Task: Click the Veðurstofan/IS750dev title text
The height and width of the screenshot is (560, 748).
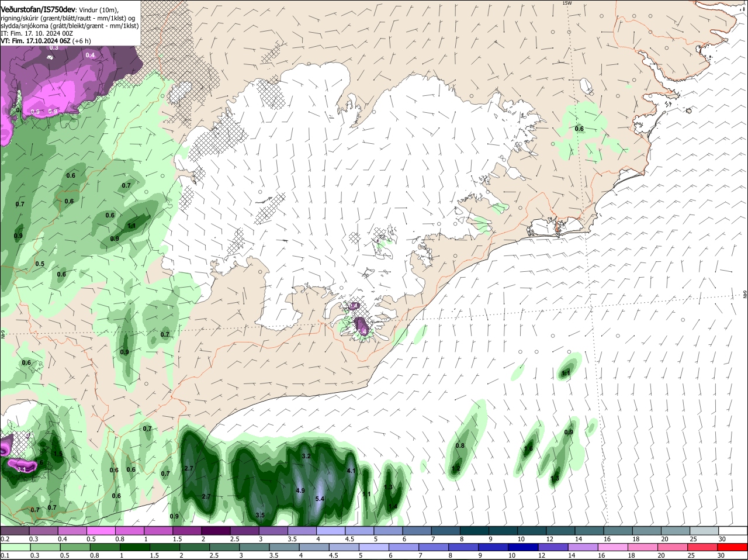Action: coord(38,10)
